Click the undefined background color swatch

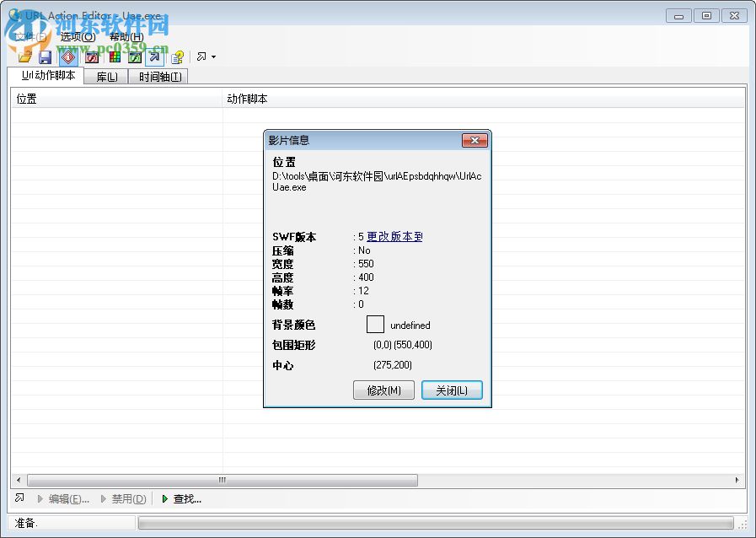374,324
